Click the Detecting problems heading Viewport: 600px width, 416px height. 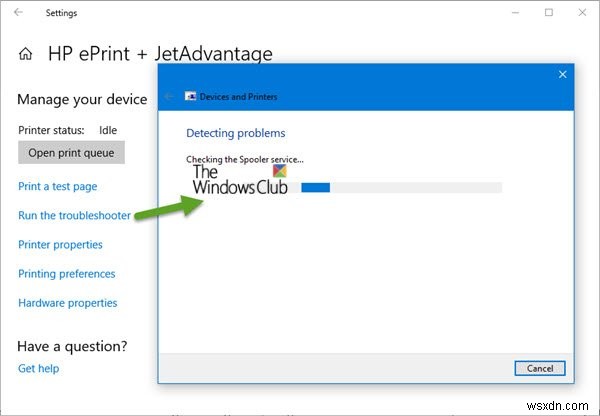235,133
